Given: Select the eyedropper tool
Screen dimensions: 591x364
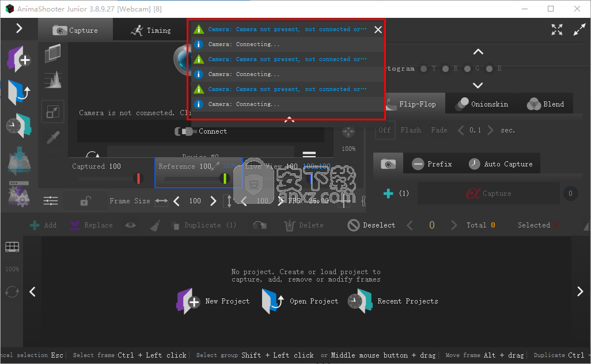Looking at the screenshot, I should 53,138.
